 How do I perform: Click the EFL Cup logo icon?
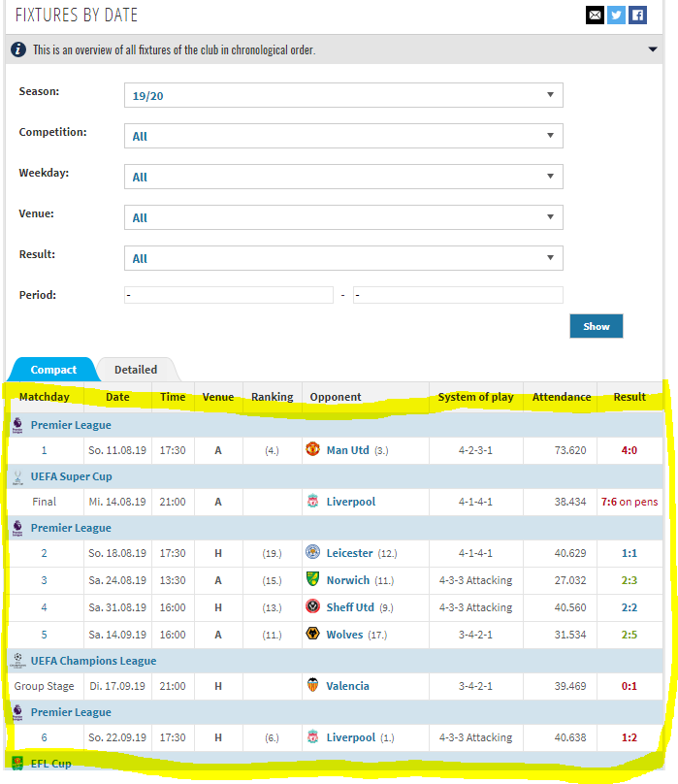[17, 764]
